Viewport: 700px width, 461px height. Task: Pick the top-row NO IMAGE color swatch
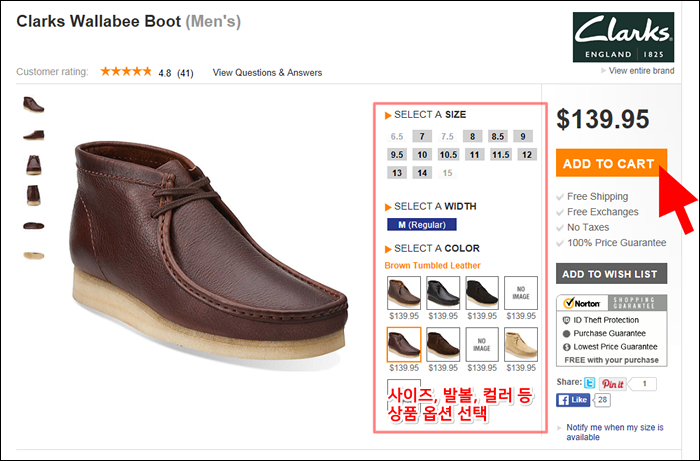point(521,293)
